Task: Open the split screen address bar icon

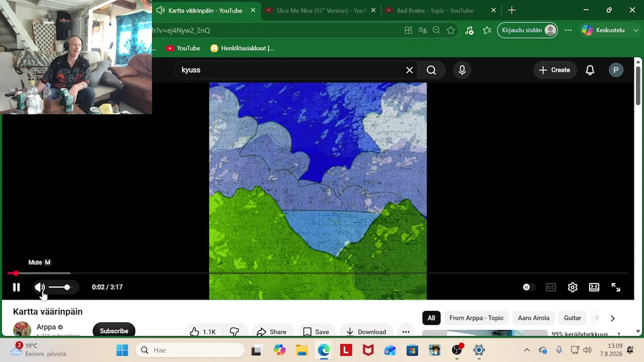Action: pyautogui.click(x=409, y=30)
